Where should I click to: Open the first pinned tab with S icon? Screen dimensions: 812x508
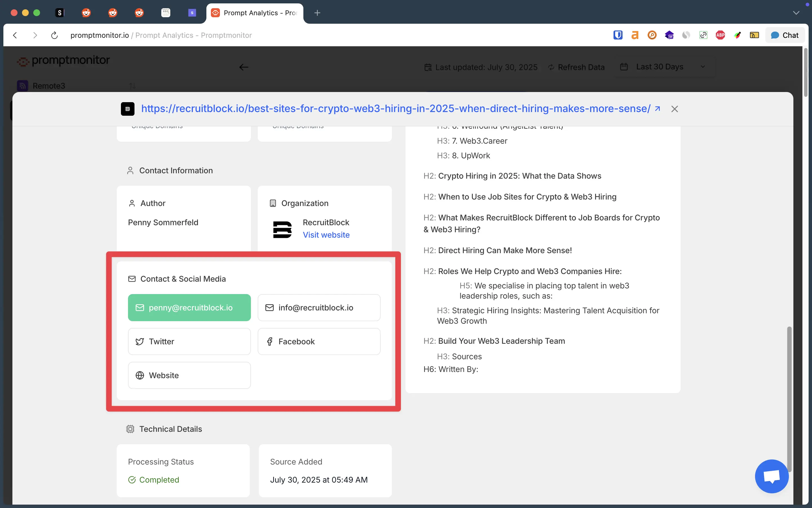(x=59, y=13)
